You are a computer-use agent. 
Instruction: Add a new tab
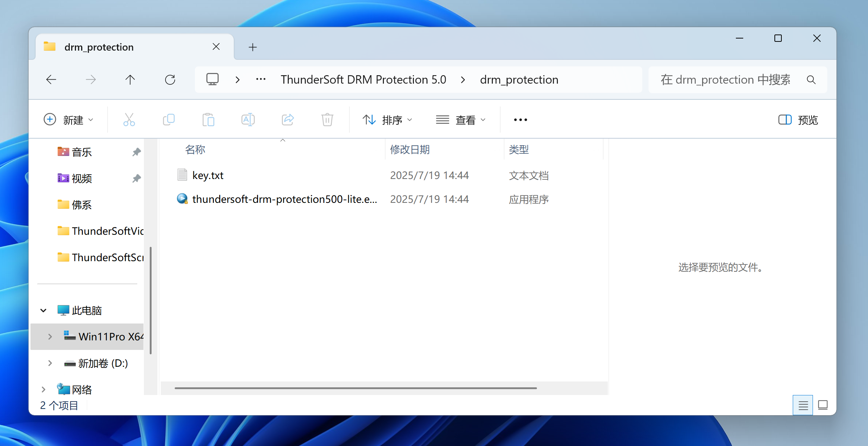click(253, 47)
